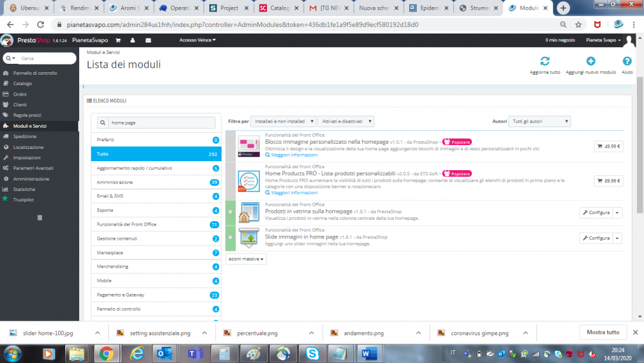Click the Slide immagini module icon
This screenshot has width=644, height=363.
point(249,238)
